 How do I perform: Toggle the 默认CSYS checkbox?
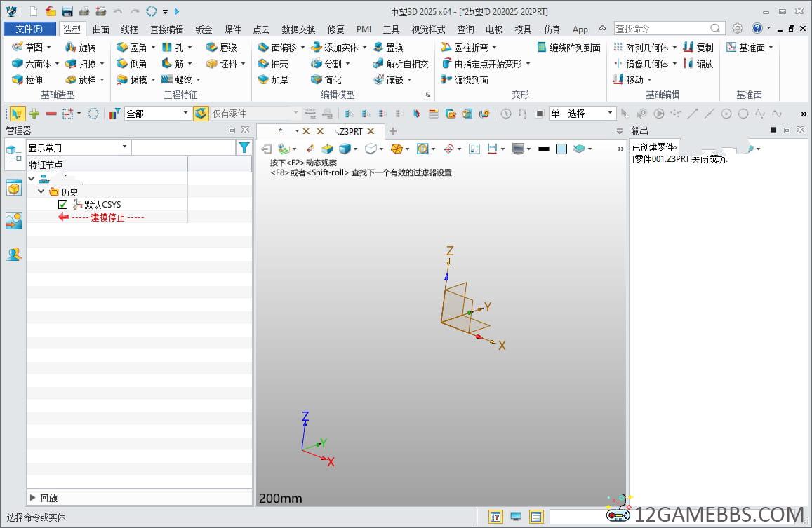point(62,205)
